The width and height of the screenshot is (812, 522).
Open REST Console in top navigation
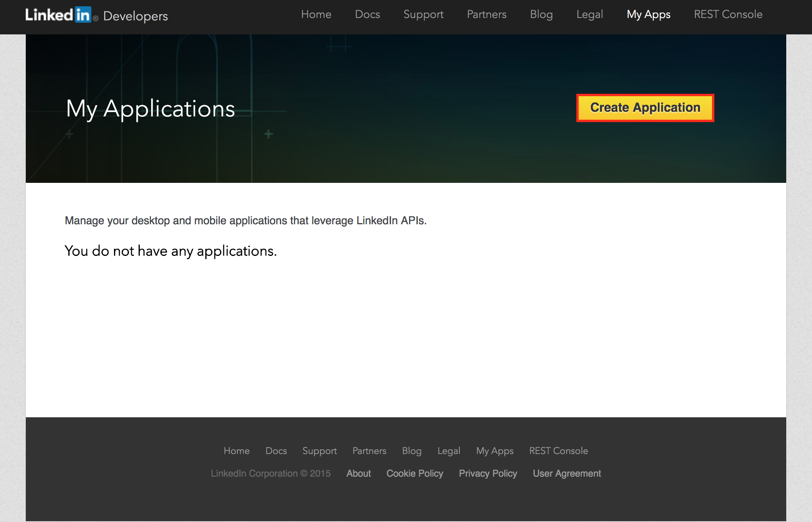728,14
